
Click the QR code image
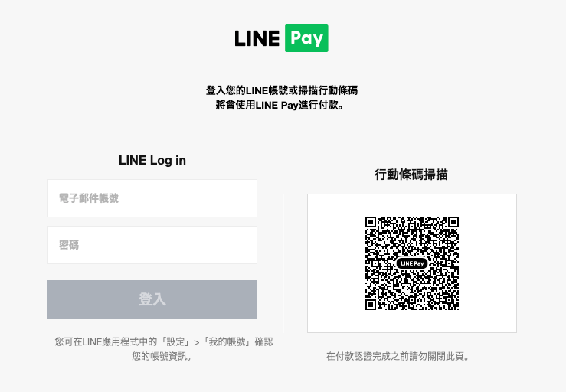click(412, 263)
